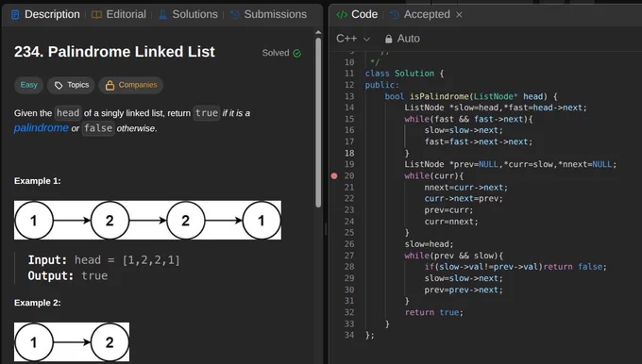
Task: Open the Editorial tab
Action: coord(119,14)
